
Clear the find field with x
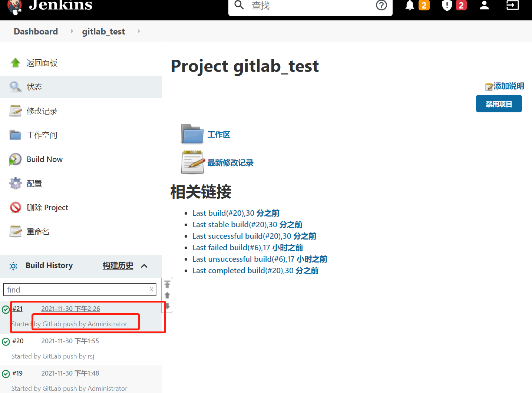(151, 290)
